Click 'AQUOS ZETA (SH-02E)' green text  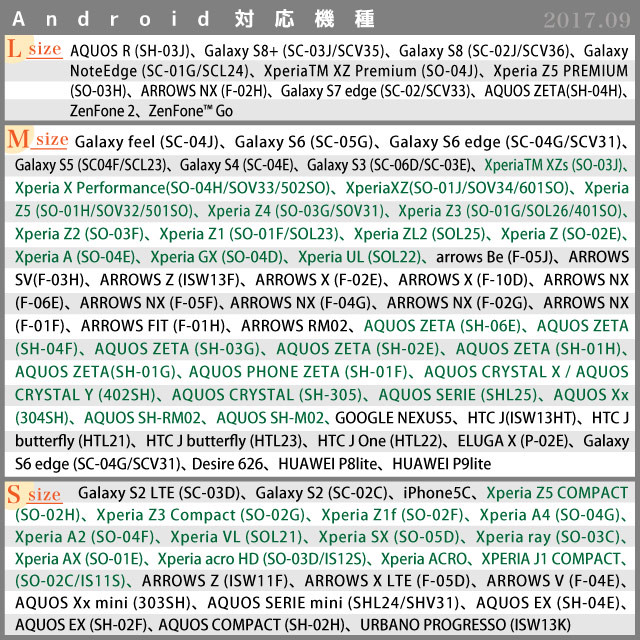(358, 349)
